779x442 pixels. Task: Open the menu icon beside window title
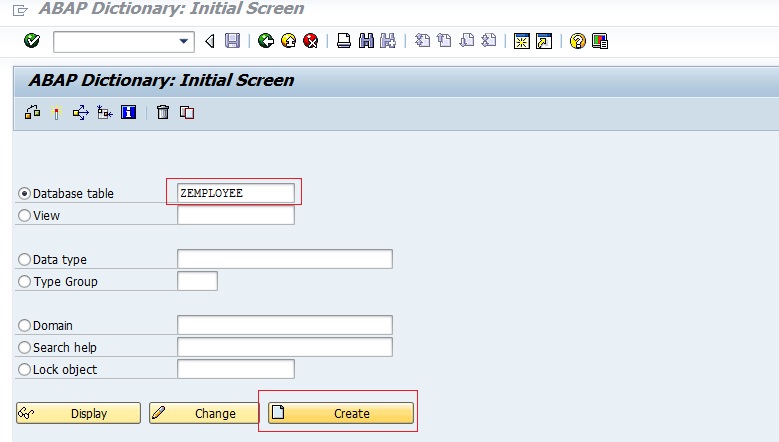pyautogui.click(x=20, y=10)
